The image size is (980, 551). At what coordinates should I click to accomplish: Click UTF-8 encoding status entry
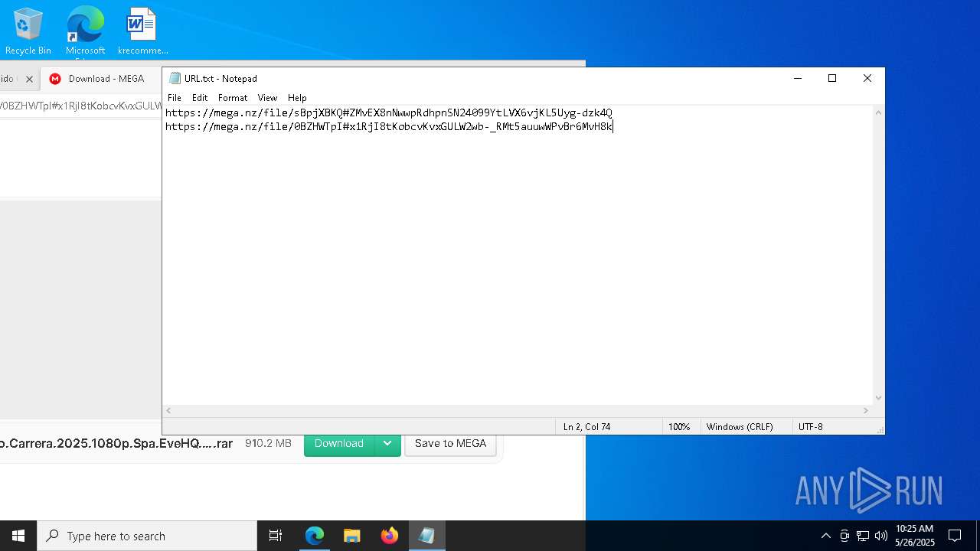pyautogui.click(x=811, y=427)
